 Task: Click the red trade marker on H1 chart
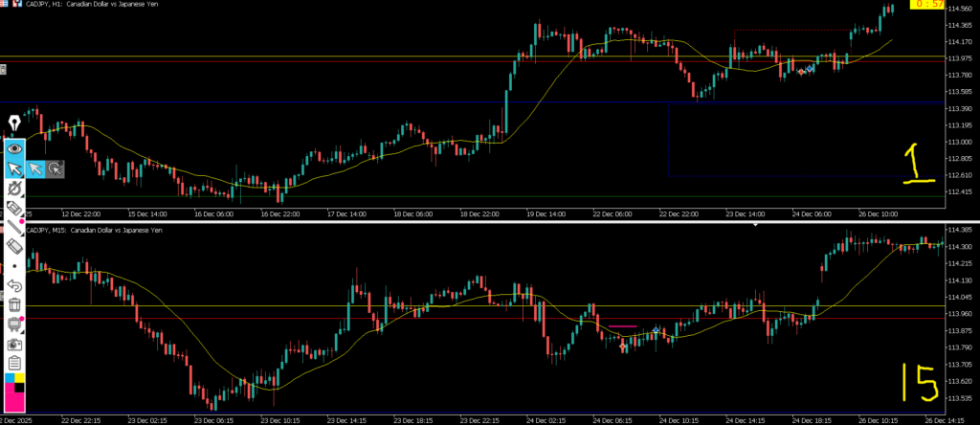coord(801,72)
